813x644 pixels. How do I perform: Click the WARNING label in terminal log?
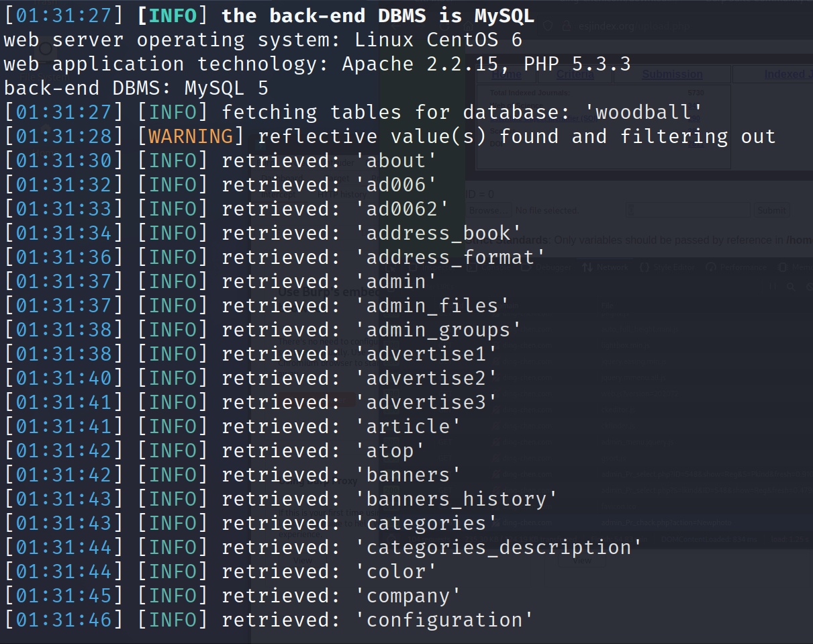191,136
